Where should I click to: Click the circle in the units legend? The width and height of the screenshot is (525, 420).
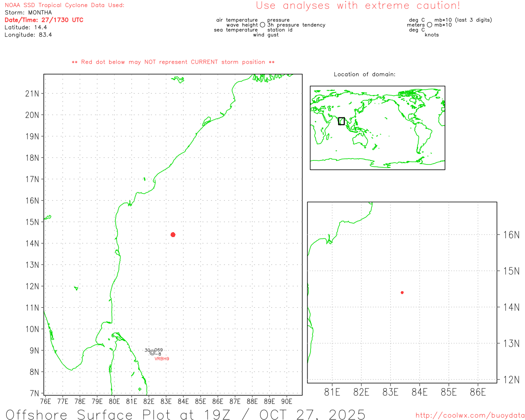point(429,25)
